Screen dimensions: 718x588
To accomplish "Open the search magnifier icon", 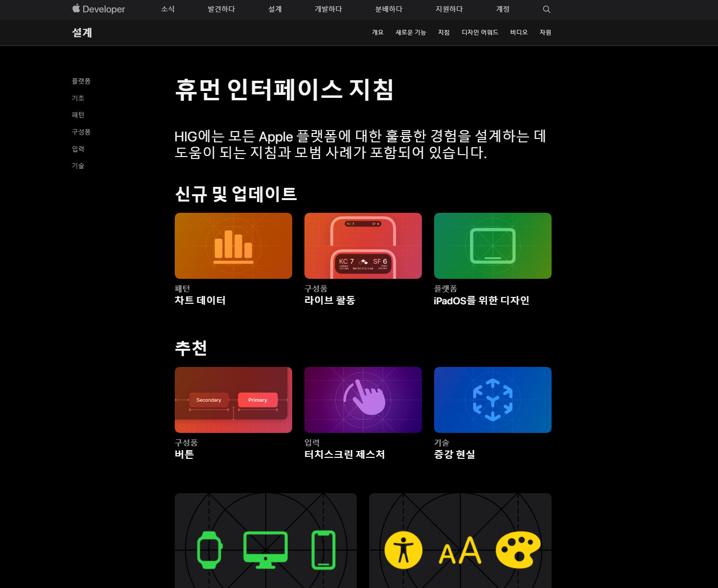I will tap(547, 9).
